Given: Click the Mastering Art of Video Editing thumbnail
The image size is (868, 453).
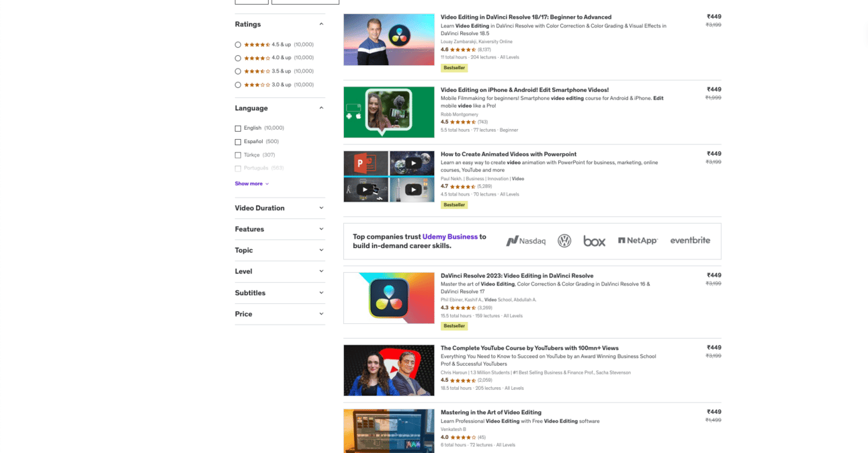Looking at the screenshot, I should [389, 431].
